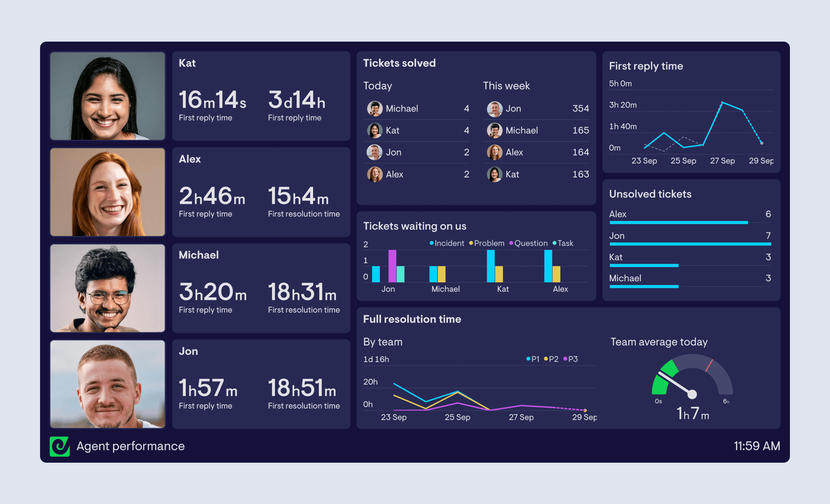Select the Tickets solved widget title
The image size is (830, 504).
(x=399, y=63)
